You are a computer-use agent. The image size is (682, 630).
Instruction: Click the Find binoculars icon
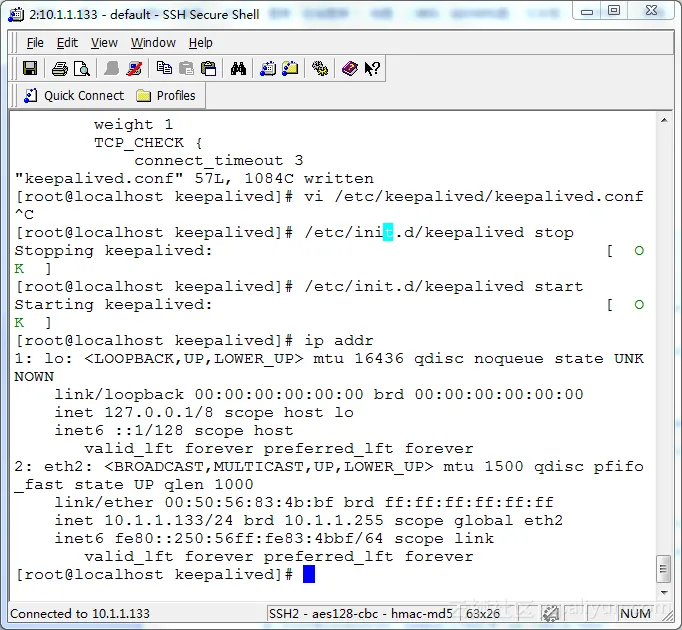click(x=238, y=68)
